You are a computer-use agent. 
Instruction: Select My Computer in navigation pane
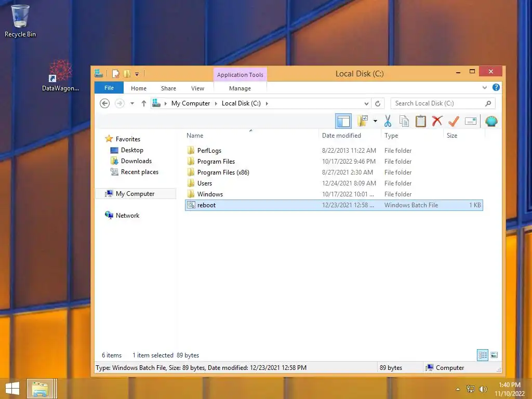(x=136, y=193)
